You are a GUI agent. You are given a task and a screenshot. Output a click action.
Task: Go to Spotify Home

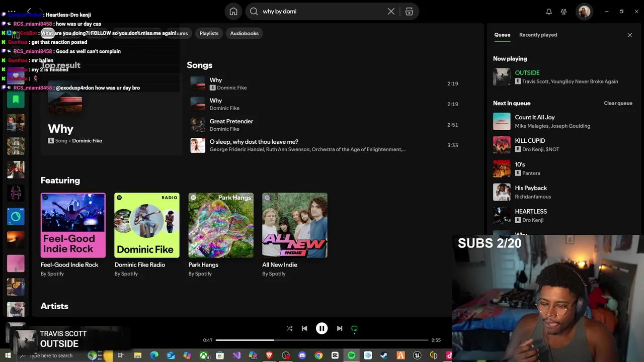click(x=233, y=12)
